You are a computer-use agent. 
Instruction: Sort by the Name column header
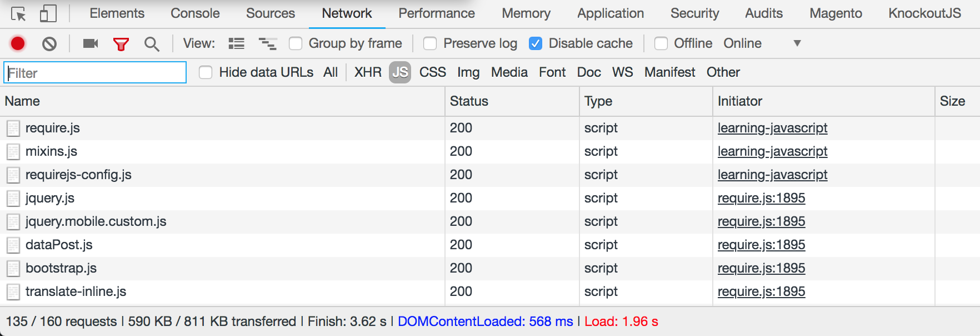pos(222,101)
